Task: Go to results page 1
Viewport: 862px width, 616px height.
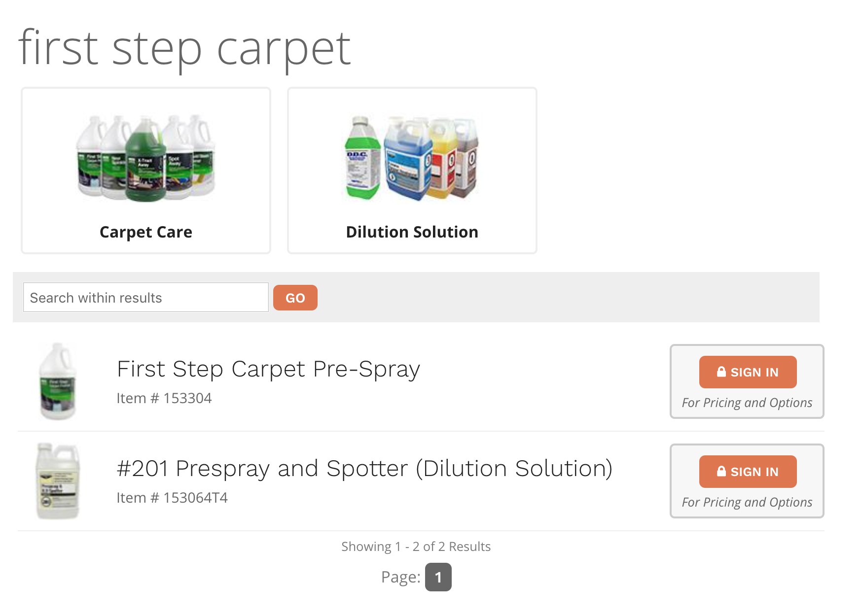Action: point(438,577)
